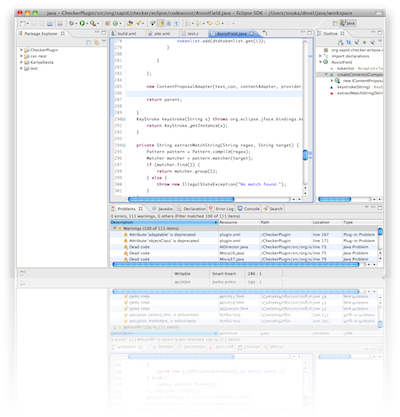Expand the cxc-test project
Screen dimensions: 400x417
21,56
